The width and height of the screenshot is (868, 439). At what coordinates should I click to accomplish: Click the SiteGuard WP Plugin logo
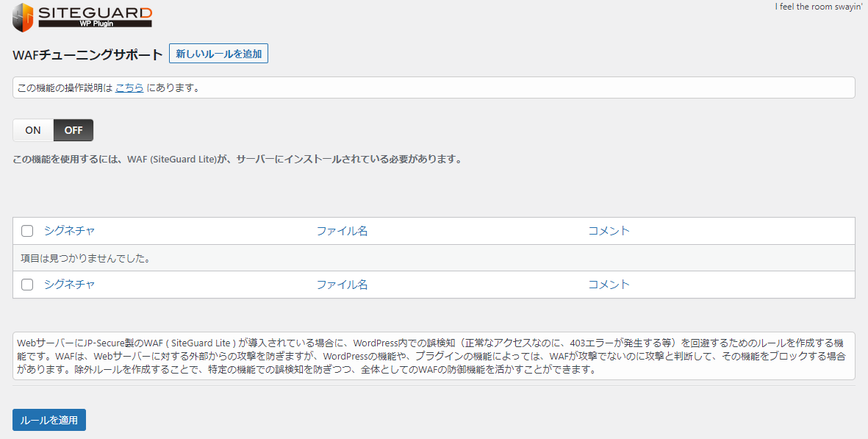(82, 17)
